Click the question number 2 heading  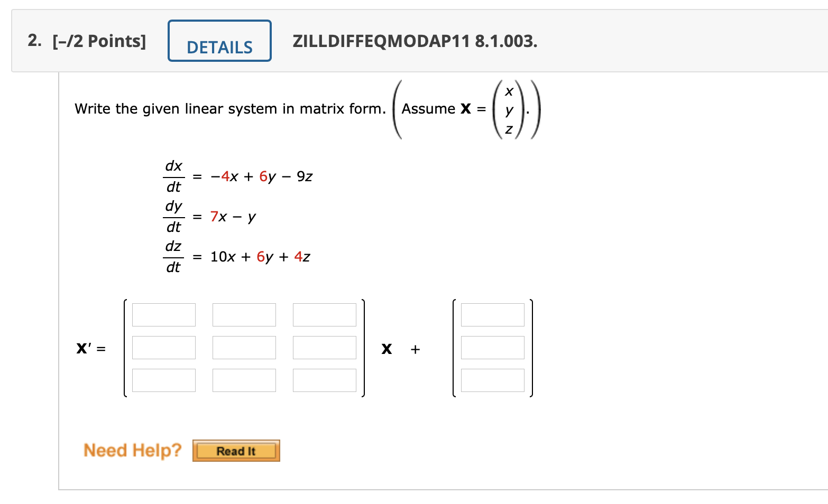pos(34,40)
